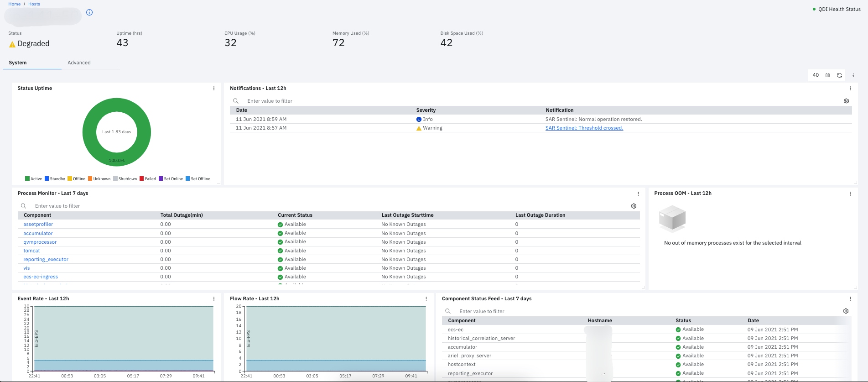Screen dimensions: 868x382
Task: Toggle the Active legend entry
Action: (x=33, y=179)
